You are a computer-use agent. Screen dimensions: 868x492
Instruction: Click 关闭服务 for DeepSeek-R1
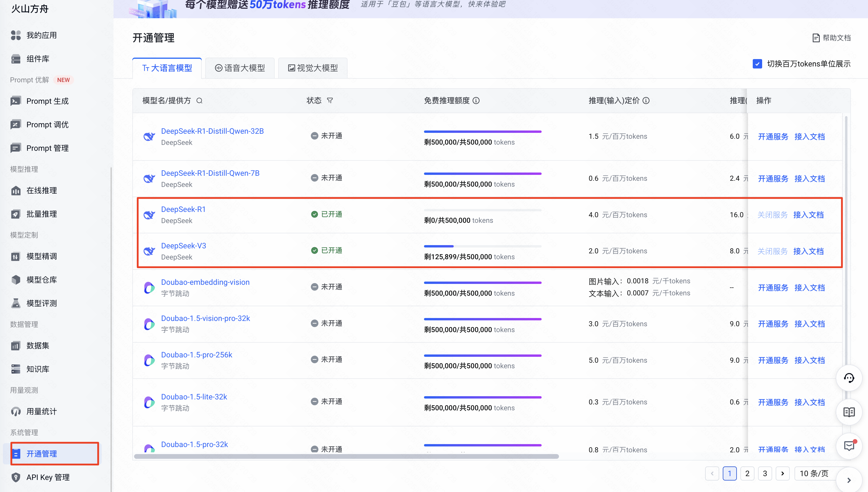click(772, 215)
